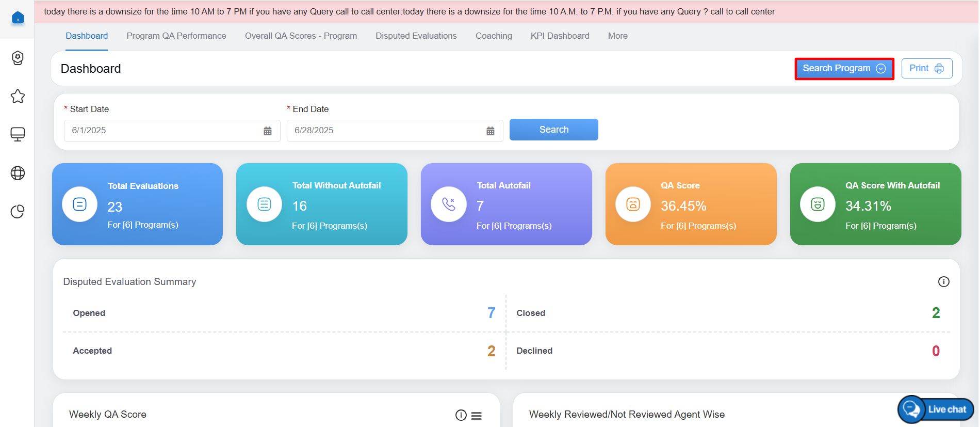Go to the Disputed Evaluations tab
980x427 pixels.
click(416, 36)
